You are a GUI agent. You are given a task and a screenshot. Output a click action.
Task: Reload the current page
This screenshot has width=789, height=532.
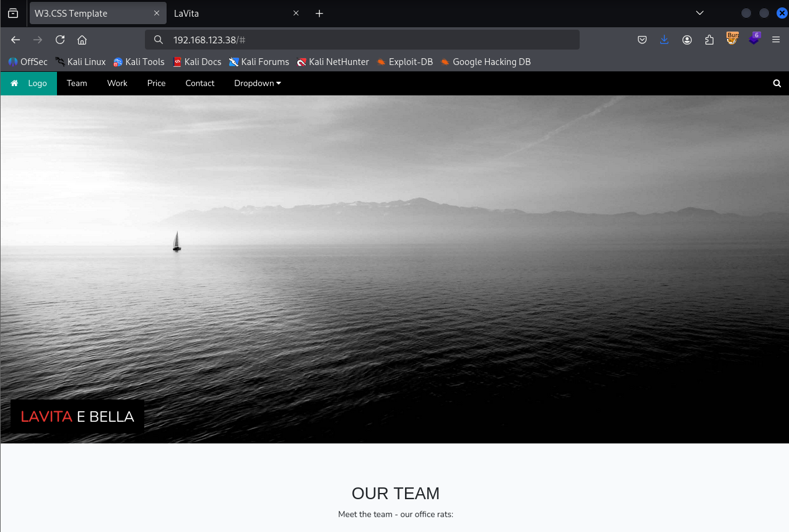point(60,40)
